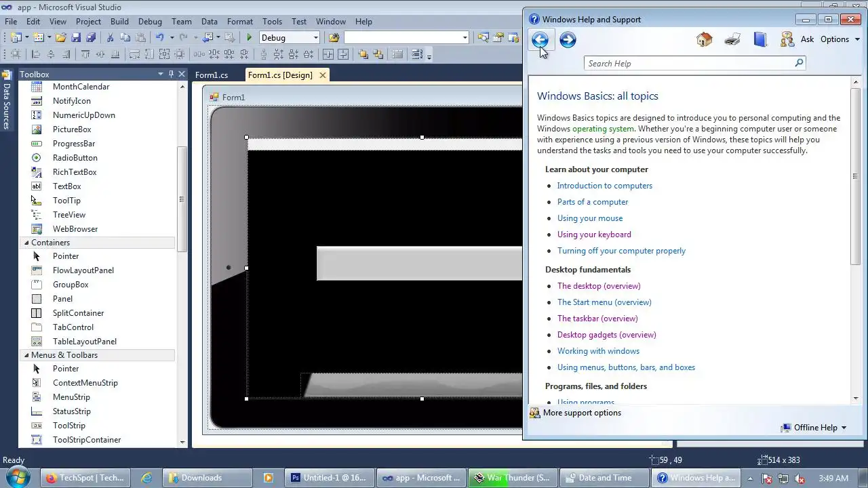Click the Open File toolbar icon
This screenshot has height=488, width=868.
point(61,38)
